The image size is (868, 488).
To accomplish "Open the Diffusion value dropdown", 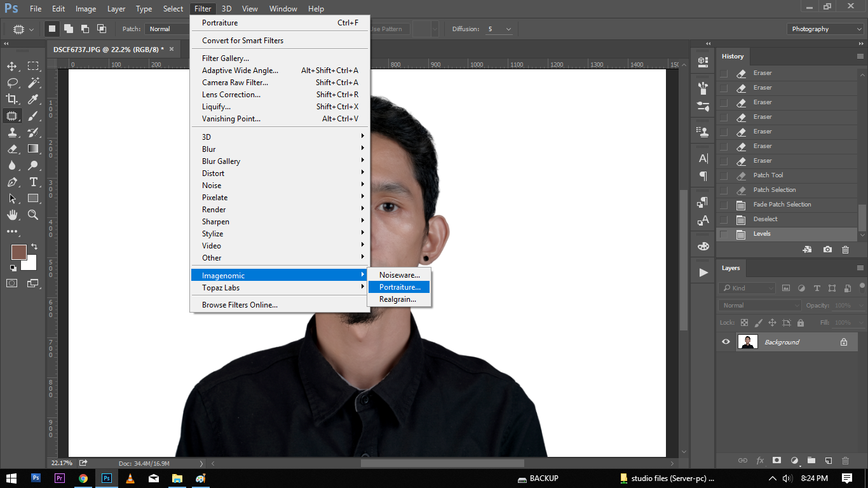I will pos(508,29).
